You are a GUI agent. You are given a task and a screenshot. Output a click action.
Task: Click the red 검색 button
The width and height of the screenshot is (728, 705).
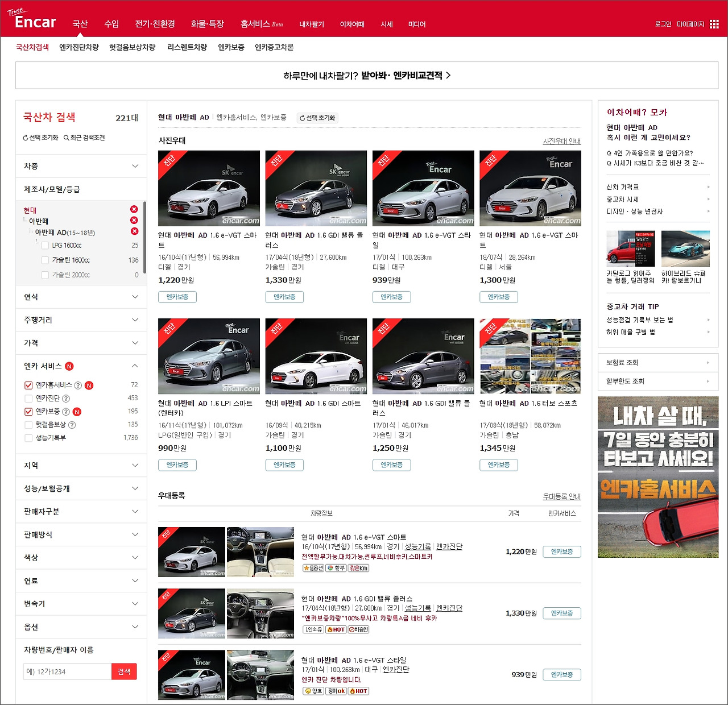[124, 671]
